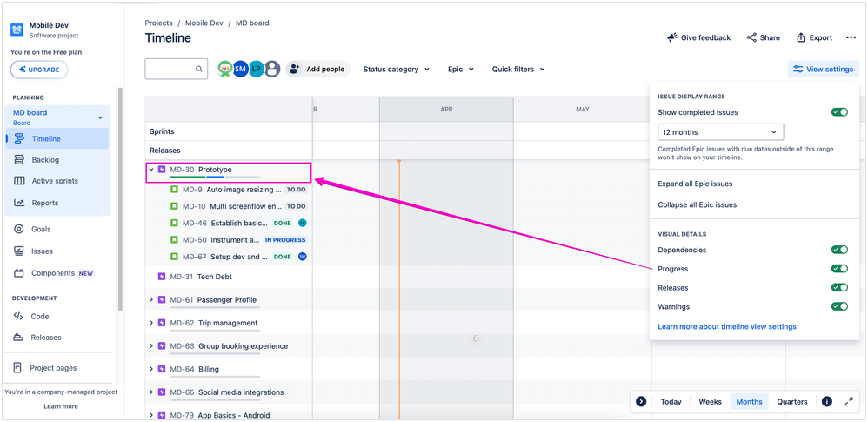Click the MD-61 Passenger Profile progress bar
868x422 pixels.
pyautogui.click(x=216, y=307)
